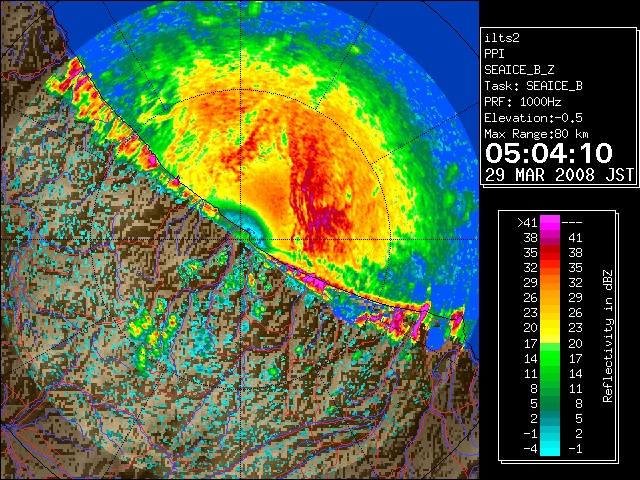
Task: Select the 'SEAICE_B_Z' product label
Action: [x=519, y=70]
